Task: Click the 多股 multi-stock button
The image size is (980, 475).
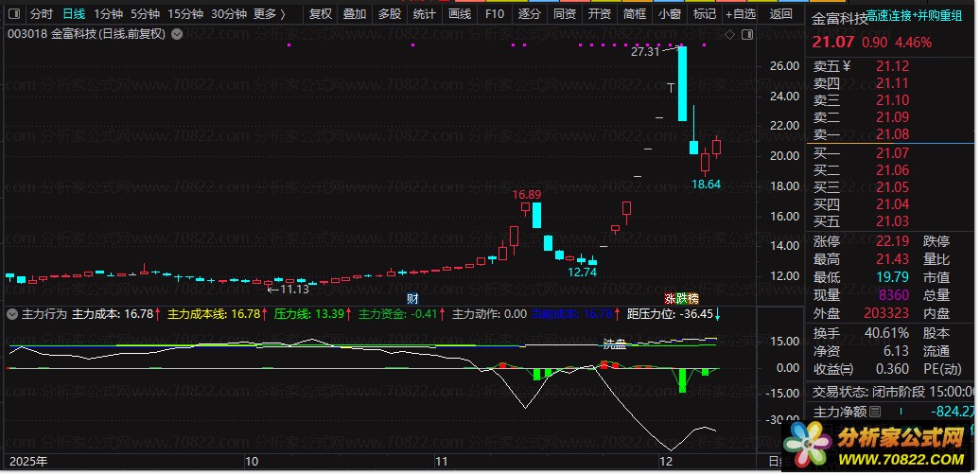Action: [390, 14]
